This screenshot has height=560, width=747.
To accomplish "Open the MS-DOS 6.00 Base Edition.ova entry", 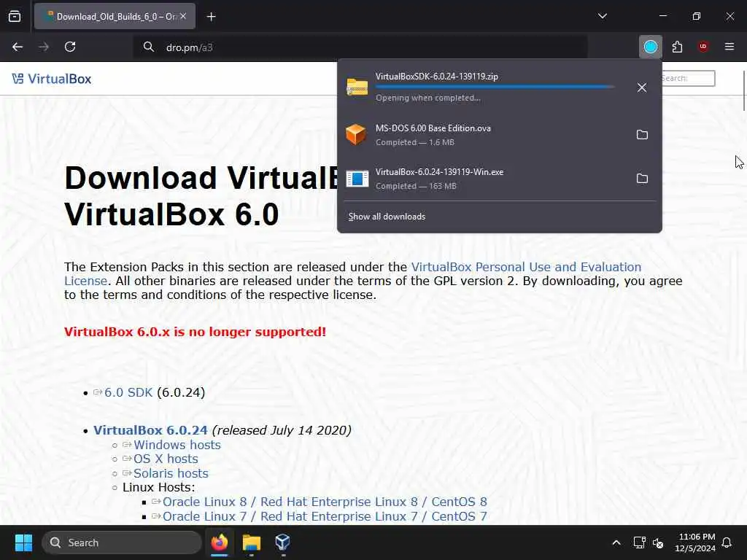I will click(x=484, y=135).
